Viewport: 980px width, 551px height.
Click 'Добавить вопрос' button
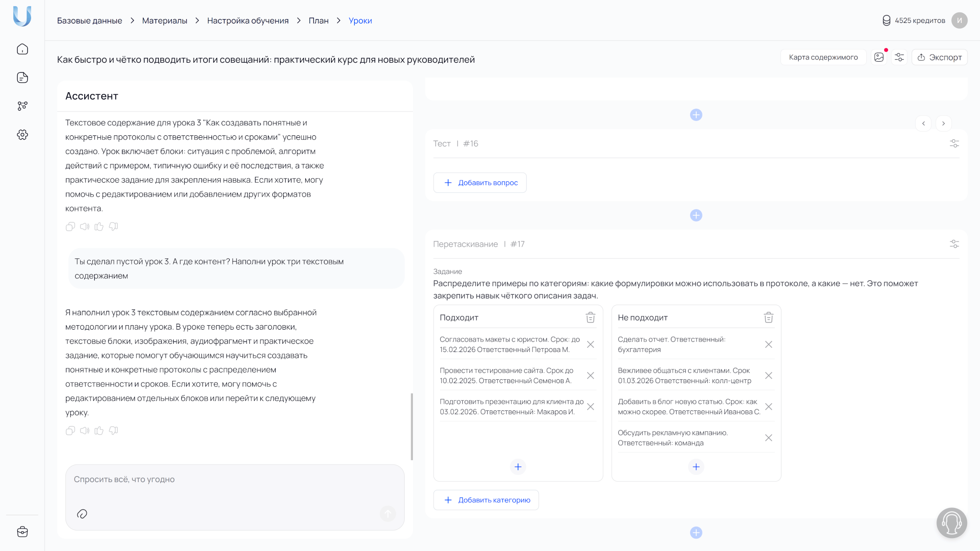coord(480,183)
